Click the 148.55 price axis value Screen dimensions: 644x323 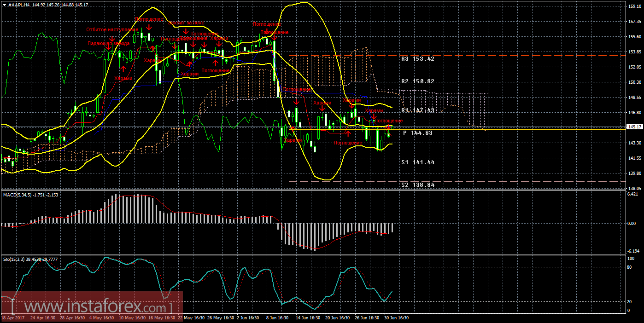point(635,98)
